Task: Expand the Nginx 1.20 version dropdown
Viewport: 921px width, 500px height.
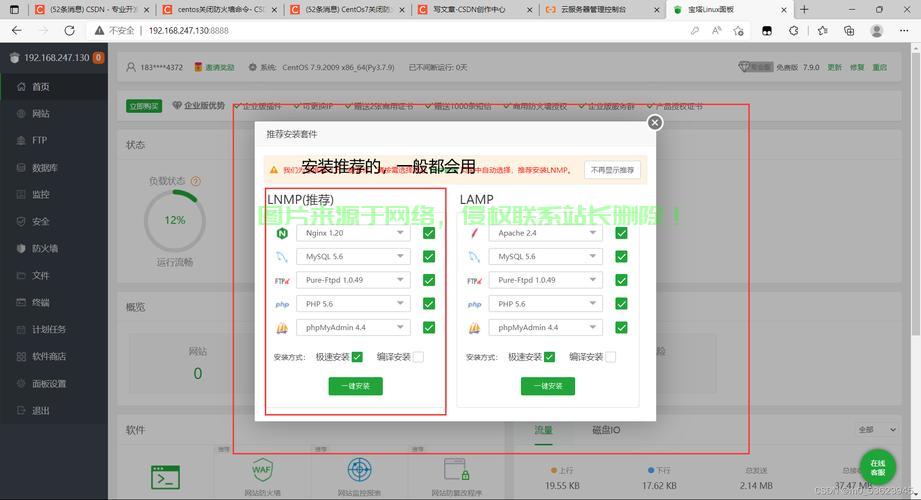Action: point(353,233)
